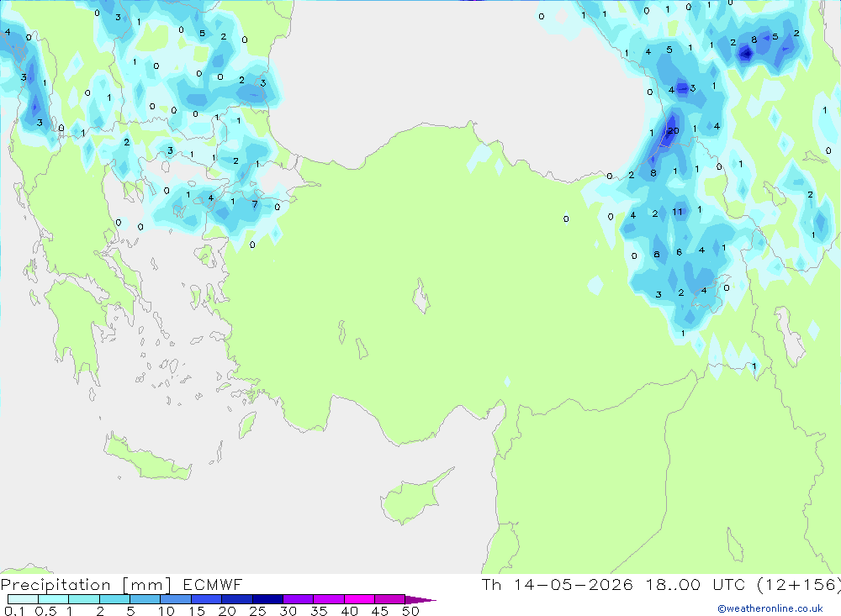The height and width of the screenshot is (616, 841).
Task: Click the '(12+156)' forecast offset text
Action: point(799,585)
